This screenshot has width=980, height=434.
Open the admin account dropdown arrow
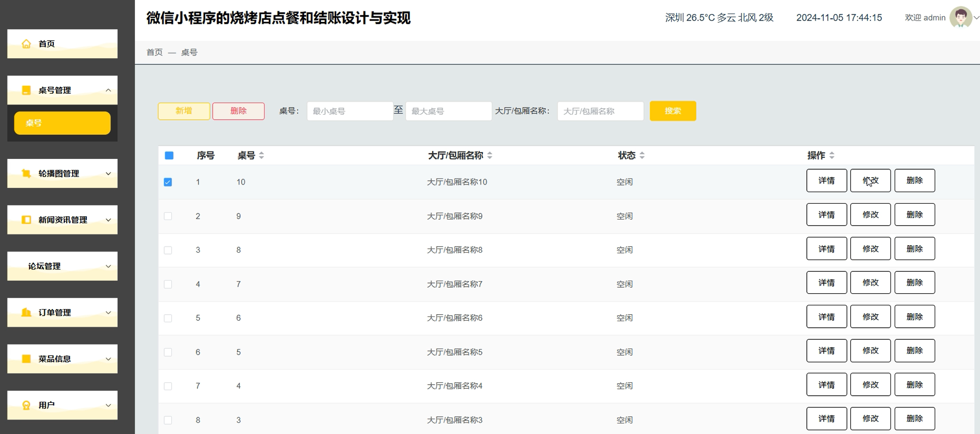point(976,18)
